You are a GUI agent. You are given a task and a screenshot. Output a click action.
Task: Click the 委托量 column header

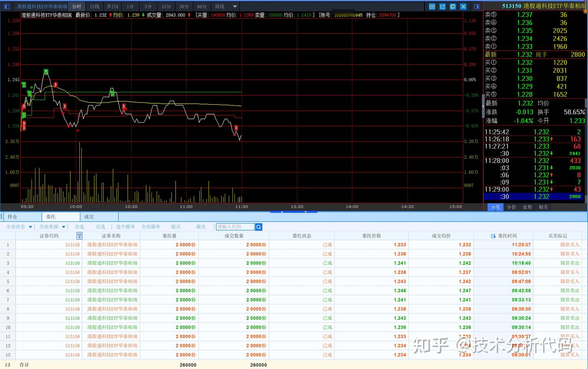(x=169, y=236)
